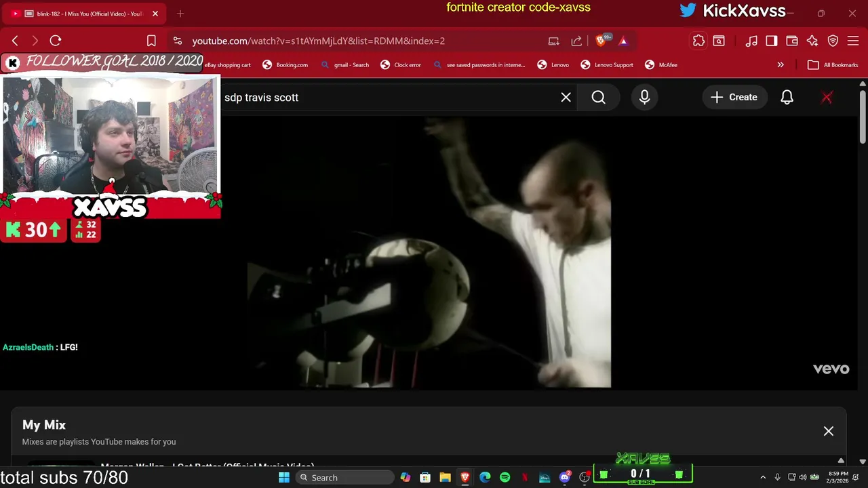Close the My Mix playlist panel
Viewport: 868px width, 488px height.
[x=829, y=431]
